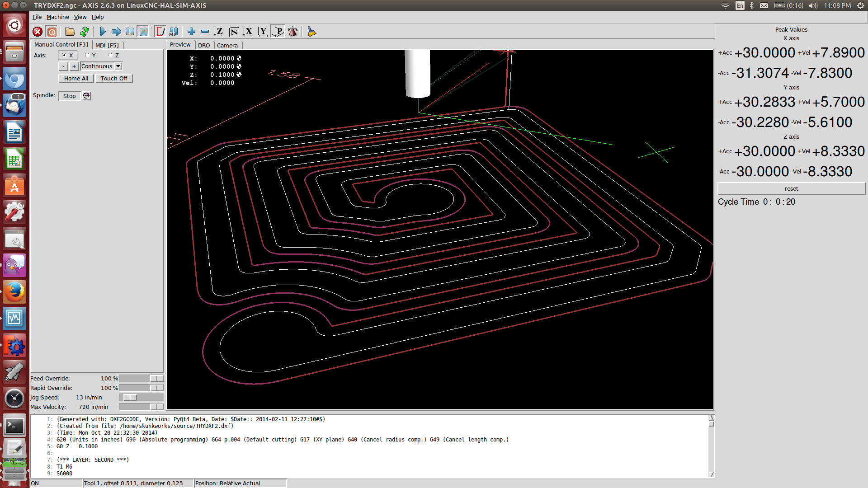Screen dimensions: 868x488
Task: Click Feed Override slider
Action: [141, 378]
